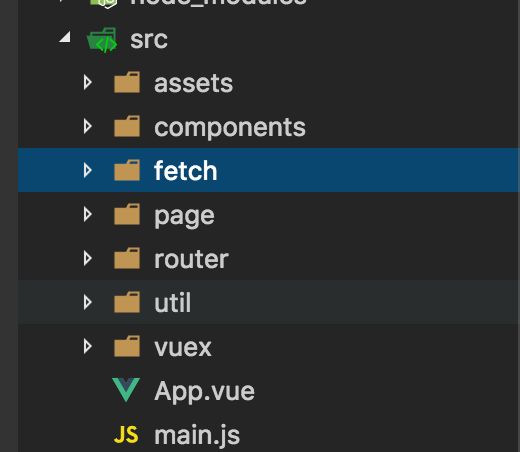Image resolution: width=520 pixels, height=452 pixels.
Task: Click the components folder icon
Action: coord(127,126)
